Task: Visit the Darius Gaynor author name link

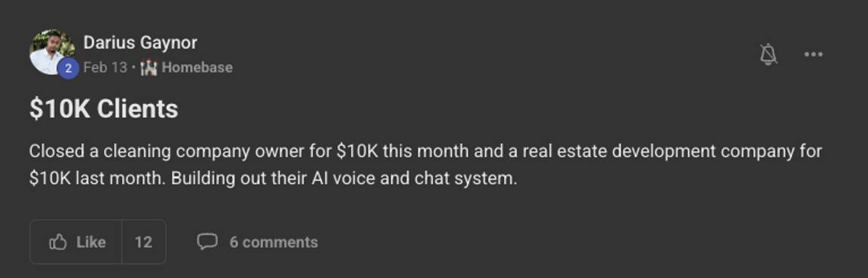Action: [140, 42]
